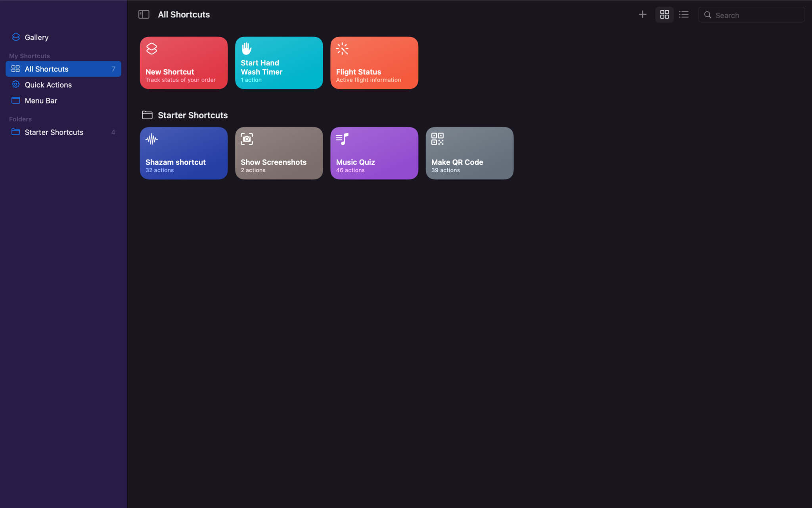The image size is (812, 508).
Task: Click '1 action' label on Hand Wash Timer
Action: 251,80
